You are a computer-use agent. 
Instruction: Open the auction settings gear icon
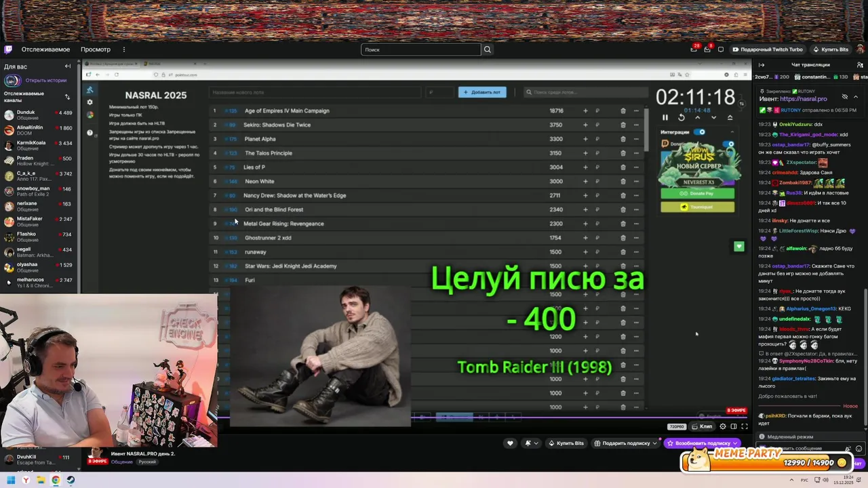pos(90,102)
